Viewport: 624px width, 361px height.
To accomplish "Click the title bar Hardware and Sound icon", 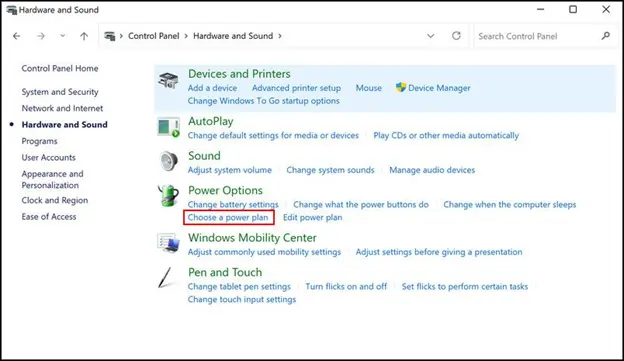I will [x=12, y=10].
